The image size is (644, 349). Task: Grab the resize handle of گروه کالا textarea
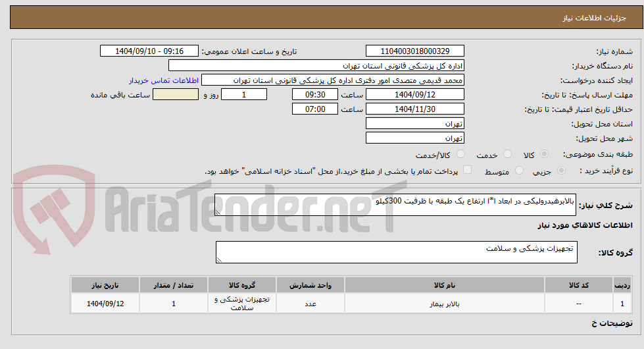[x=219, y=259]
